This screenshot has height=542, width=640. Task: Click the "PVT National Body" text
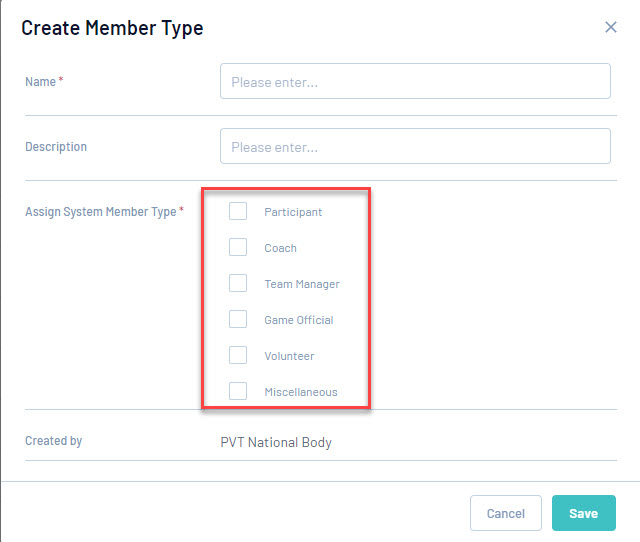(x=276, y=442)
